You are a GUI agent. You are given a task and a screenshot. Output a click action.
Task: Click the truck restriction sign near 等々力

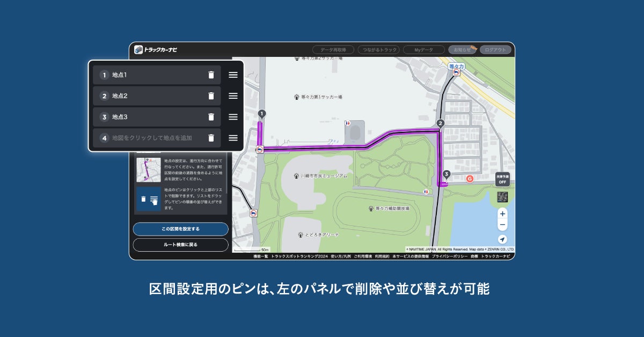coord(456,71)
